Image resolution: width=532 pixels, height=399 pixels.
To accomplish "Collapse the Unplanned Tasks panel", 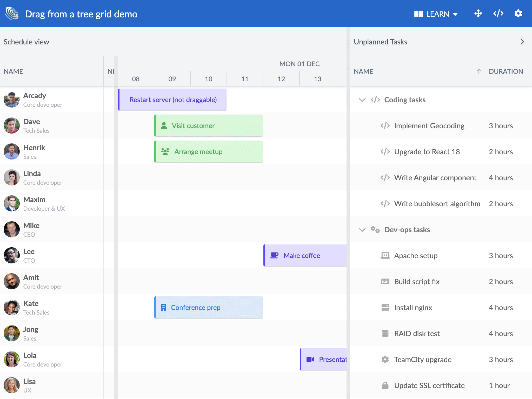I will [x=522, y=42].
